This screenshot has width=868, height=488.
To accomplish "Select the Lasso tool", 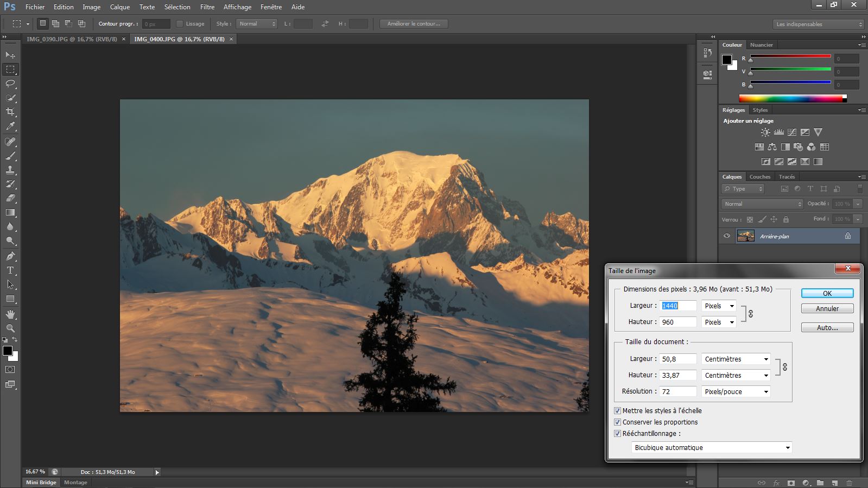I will coord(10,84).
